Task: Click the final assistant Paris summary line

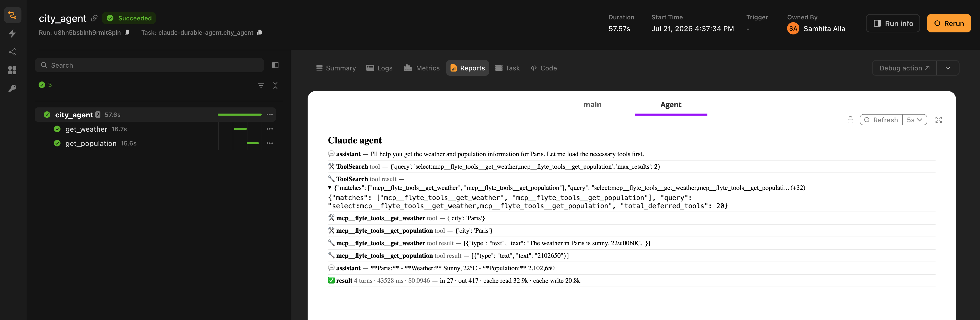Action: 632,268
